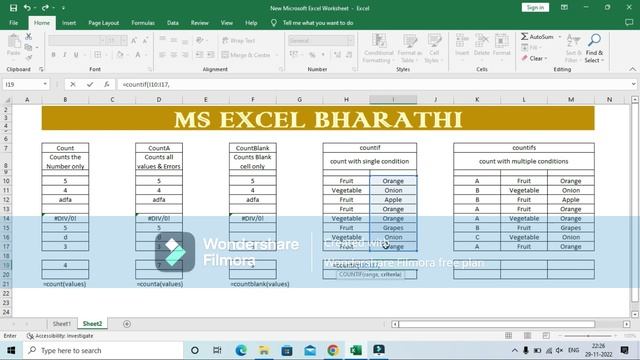Switch to the Insert tab

69,23
